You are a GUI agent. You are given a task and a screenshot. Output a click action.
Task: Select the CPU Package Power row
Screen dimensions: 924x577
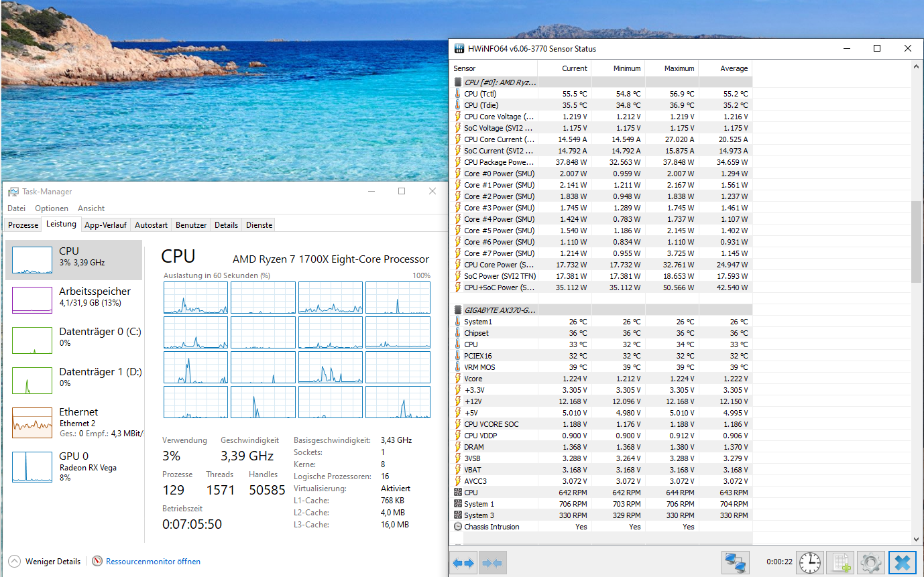click(x=601, y=162)
